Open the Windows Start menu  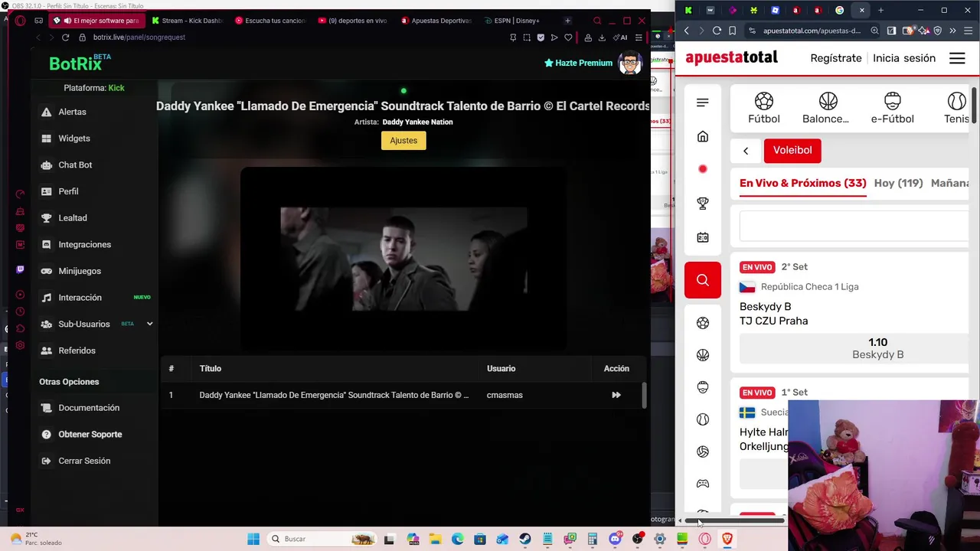(253, 539)
